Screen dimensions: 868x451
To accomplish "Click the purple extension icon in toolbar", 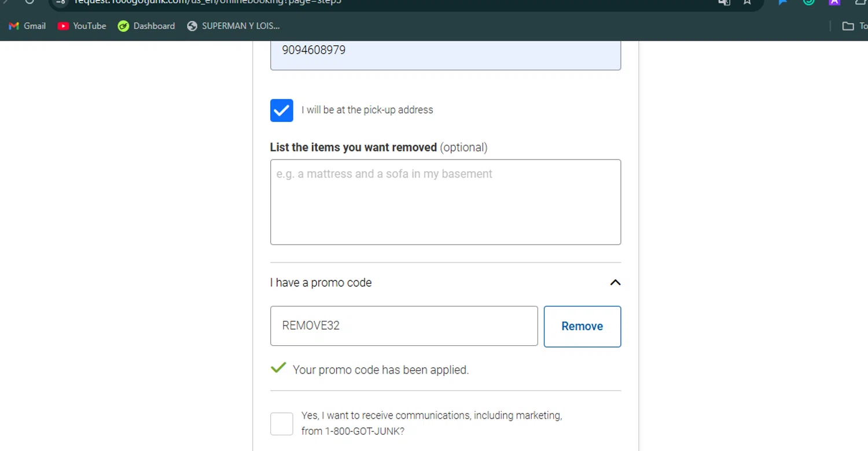I will 834,2.
